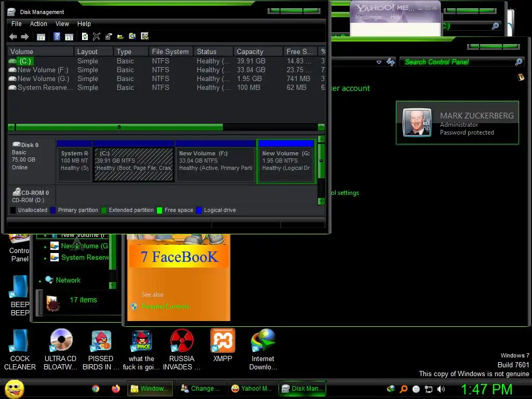Click the Free space legend color swatch
The height and width of the screenshot is (399, 532).
(159, 210)
